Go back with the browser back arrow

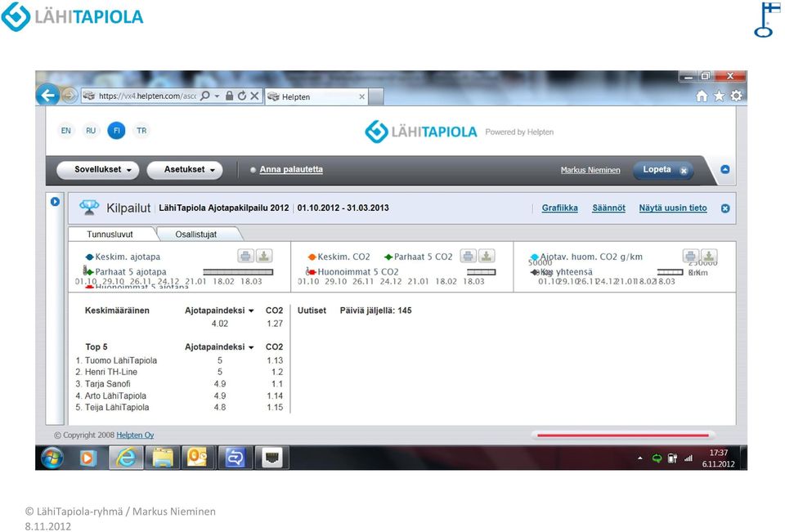pos(47,95)
